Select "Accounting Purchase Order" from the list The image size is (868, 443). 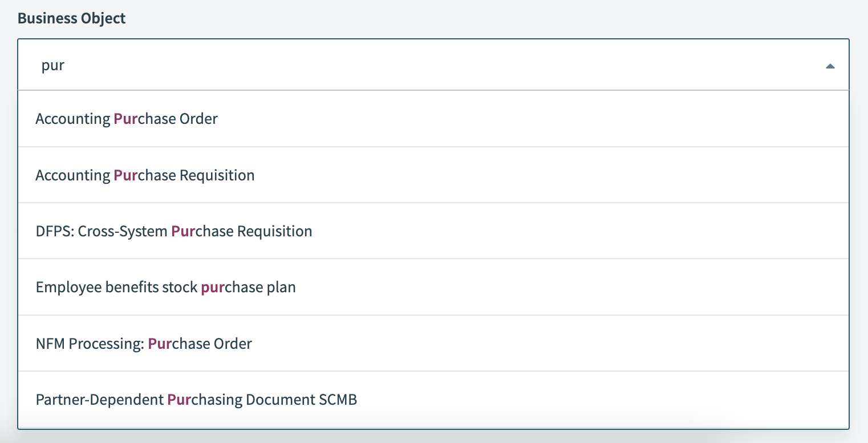point(127,118)
